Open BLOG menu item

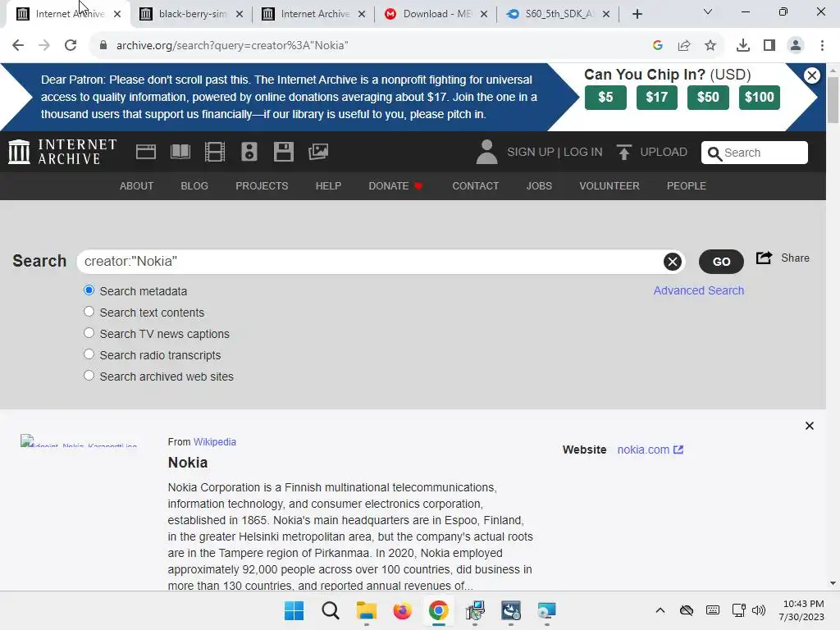(x=194, y=186)
